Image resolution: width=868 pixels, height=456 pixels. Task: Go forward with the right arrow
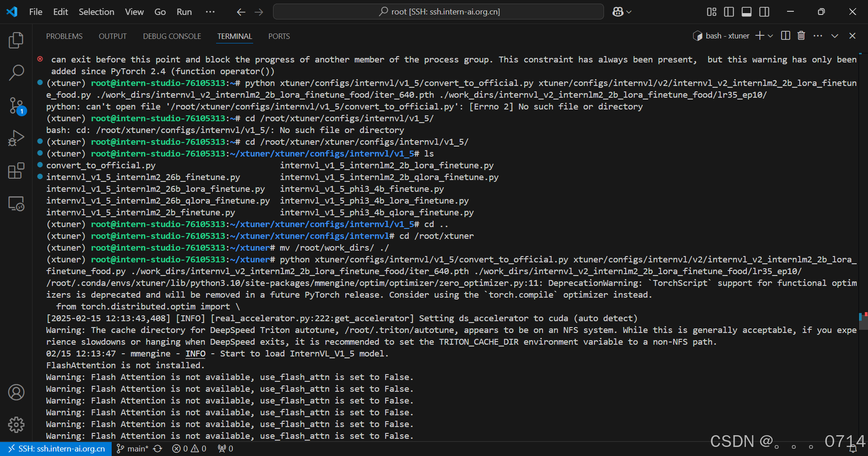point(259,12)
